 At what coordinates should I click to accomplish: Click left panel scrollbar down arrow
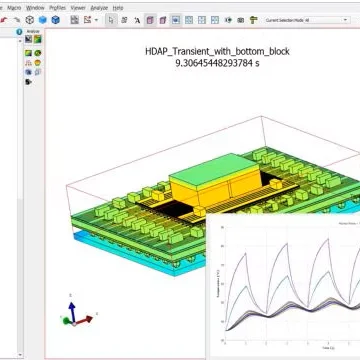click(20, 355)
